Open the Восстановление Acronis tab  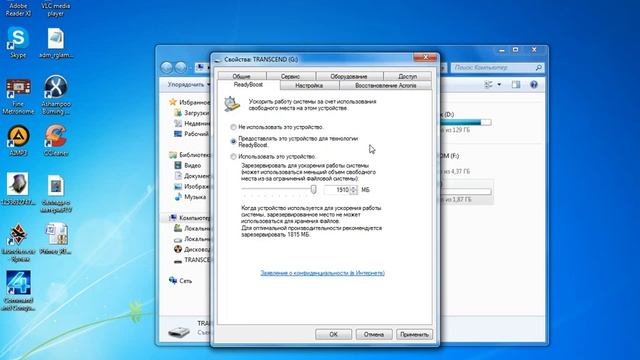click(385, 85)
